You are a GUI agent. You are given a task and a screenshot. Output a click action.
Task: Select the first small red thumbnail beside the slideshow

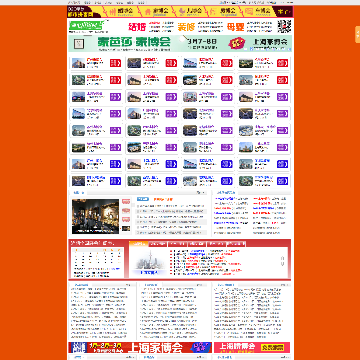point(126,202)
